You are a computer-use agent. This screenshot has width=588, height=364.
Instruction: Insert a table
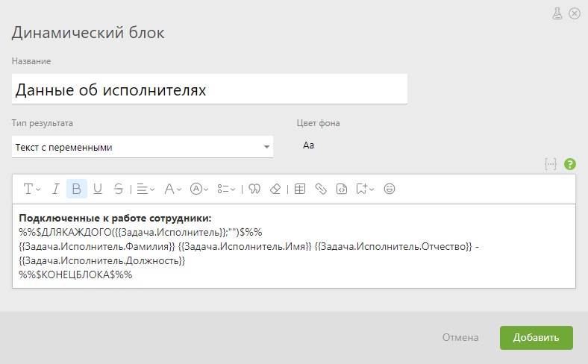[300, 189]
